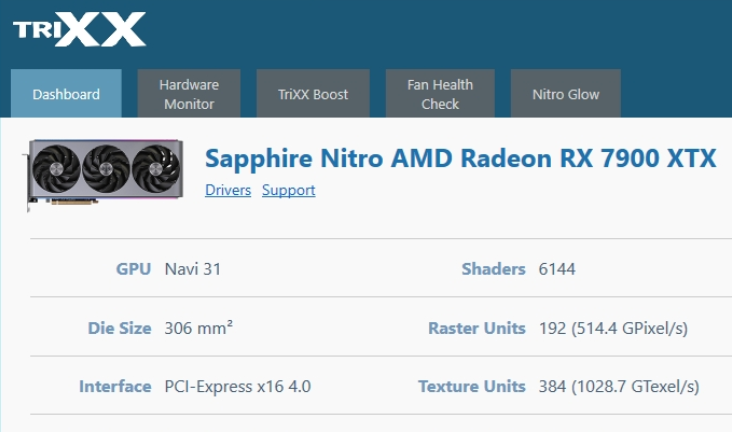
Task: Switch to the Hardware Monitor tab
Action: point(189,93)
